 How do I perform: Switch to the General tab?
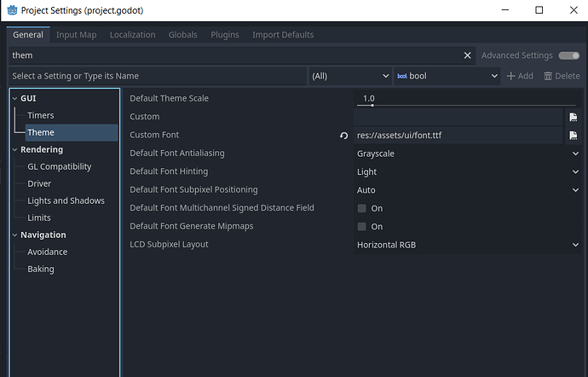(28, 35)
